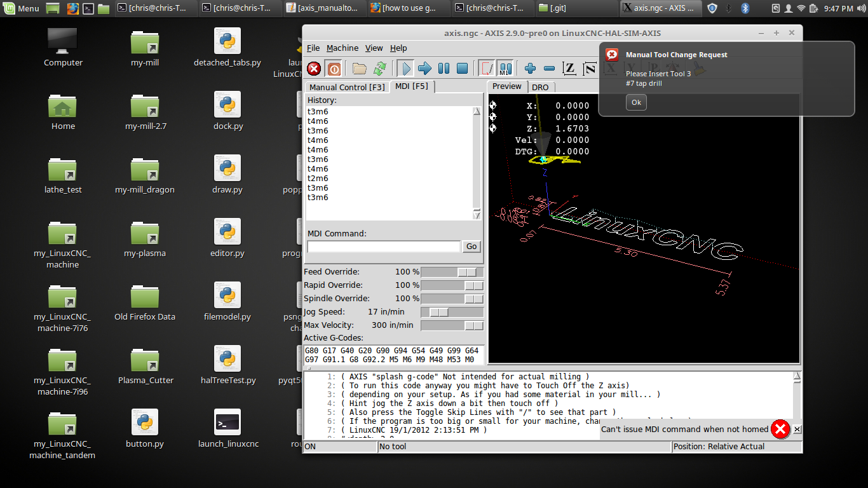Switch to the DRO tab

tap(540, 87)
